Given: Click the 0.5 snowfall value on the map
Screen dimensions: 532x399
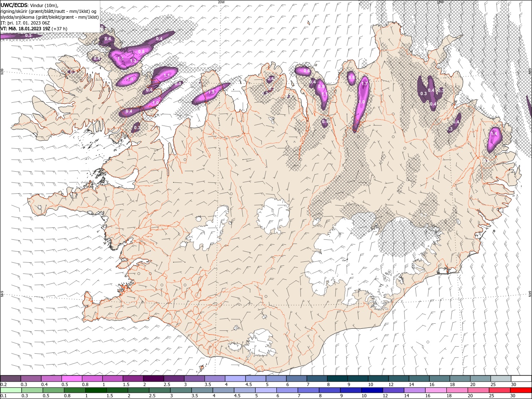Looking at the screenshot, I should [x=178, y=84].
